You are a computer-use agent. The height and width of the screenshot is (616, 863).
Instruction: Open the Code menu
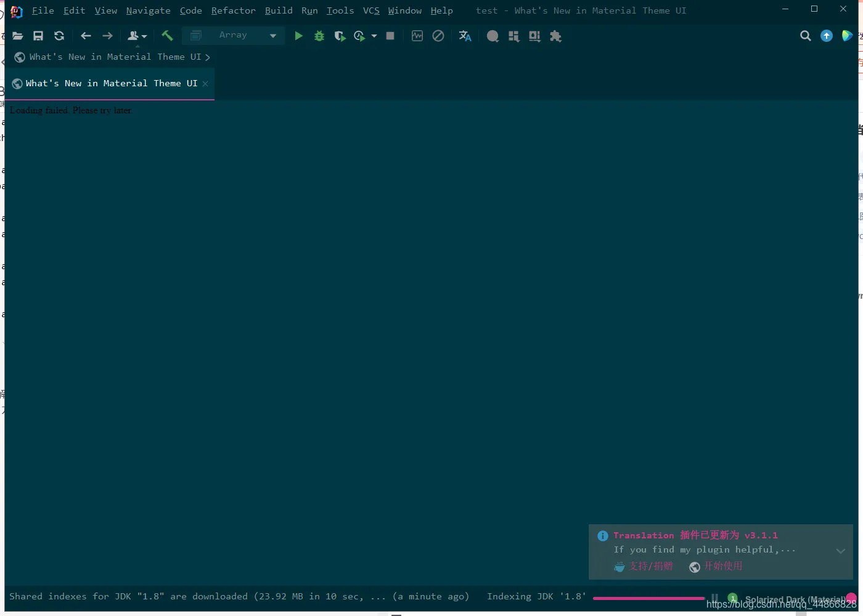coord(191,10)
